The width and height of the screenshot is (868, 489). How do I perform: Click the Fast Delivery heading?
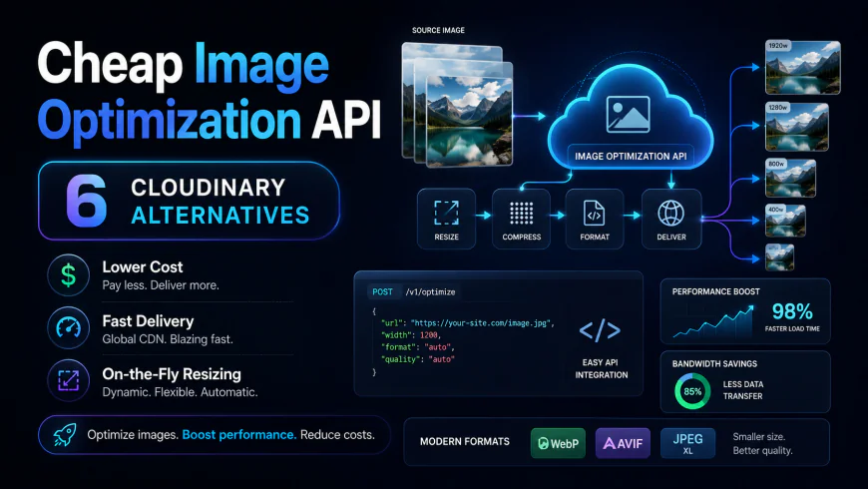148,321
